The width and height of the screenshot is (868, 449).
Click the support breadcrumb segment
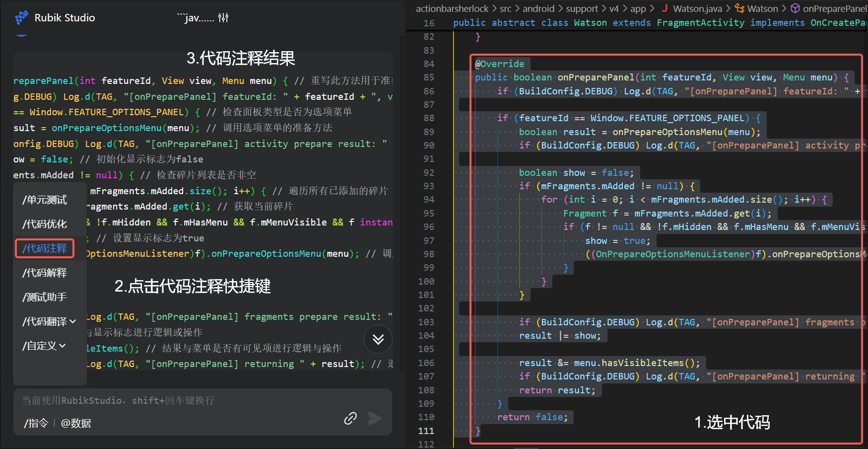coord(582,8)
